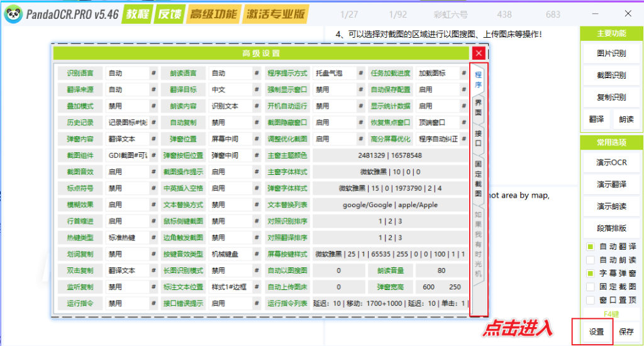Click the 翻译 button
Image resolution: width=644 pixels, height=346 pixels.
[x=596, y=119]
